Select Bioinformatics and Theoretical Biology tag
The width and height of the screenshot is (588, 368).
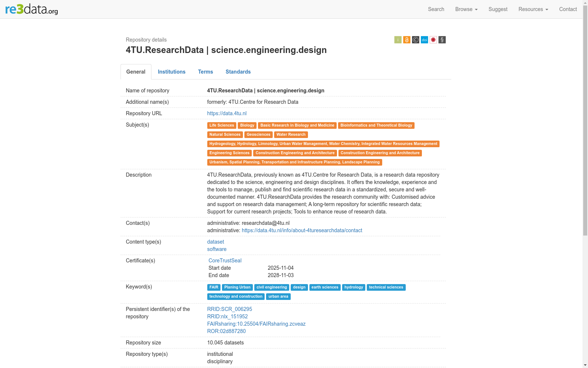tap(376, 125)
